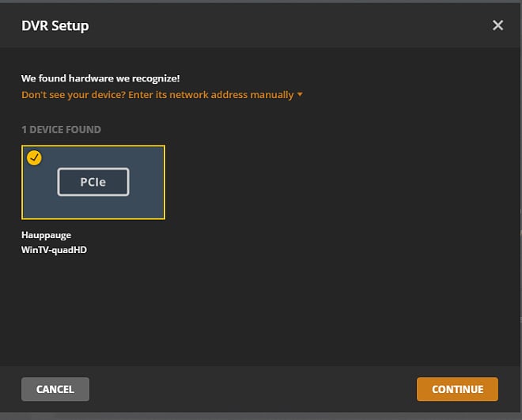Click the PCIe badge icon
522x420 pixels.
point(93,182)
